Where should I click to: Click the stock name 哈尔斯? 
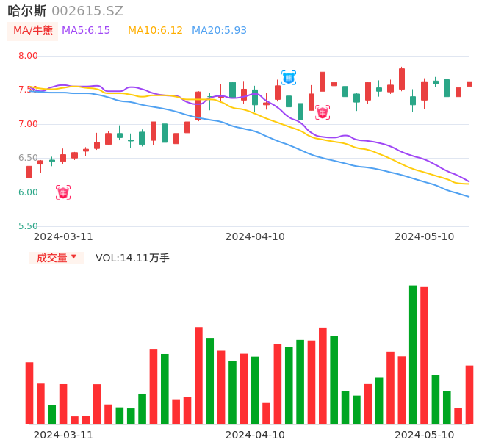tap(27, 11)
